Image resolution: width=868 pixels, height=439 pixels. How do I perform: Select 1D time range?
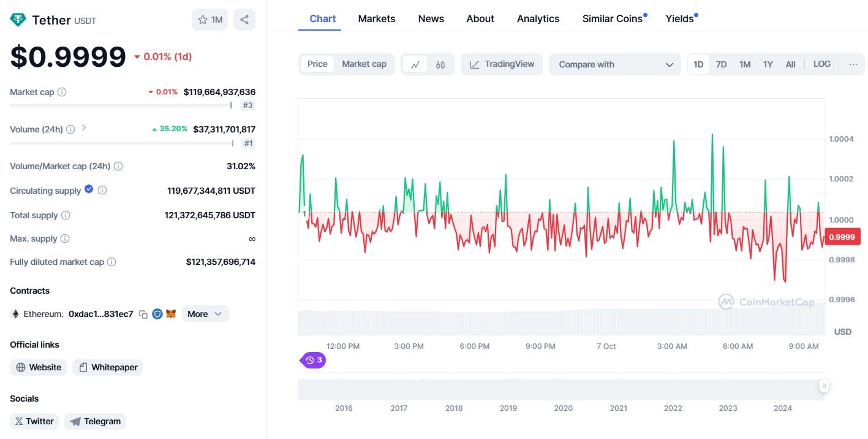coord(698,64)
